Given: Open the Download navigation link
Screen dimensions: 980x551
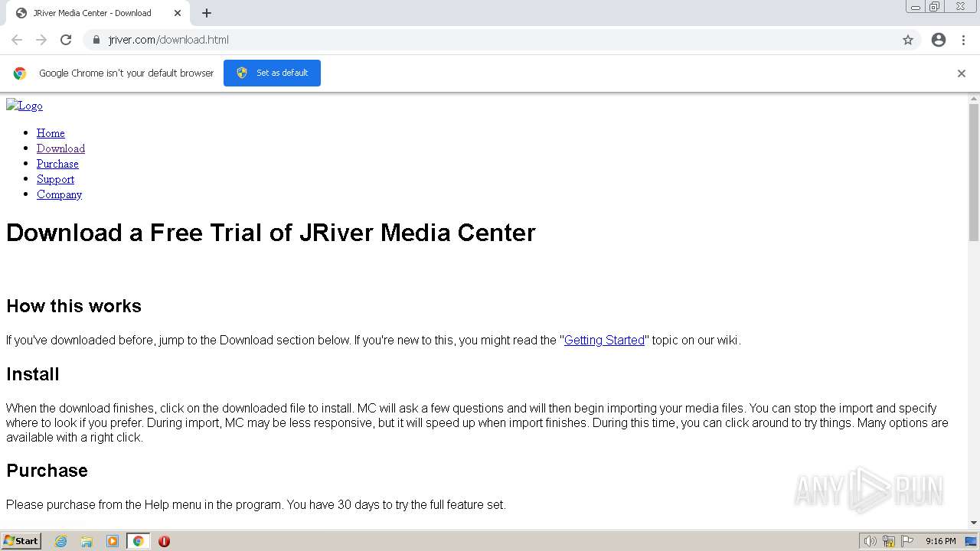Looking at the screenshot, I should point(60,148).
